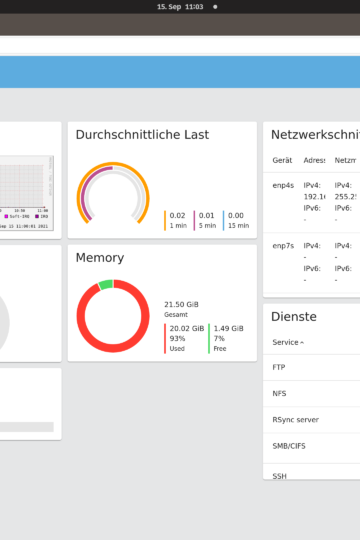The image size is (360, 540).
Task: Click the 15. Sep 11:03 clock
Action: (x=180, y=7)
